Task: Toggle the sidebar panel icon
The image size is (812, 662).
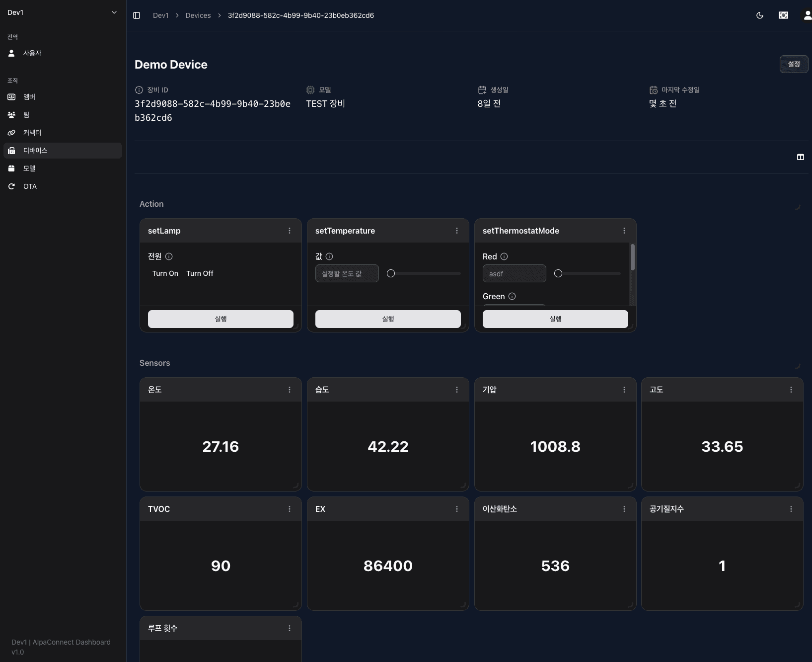Action: click(137, 15)
